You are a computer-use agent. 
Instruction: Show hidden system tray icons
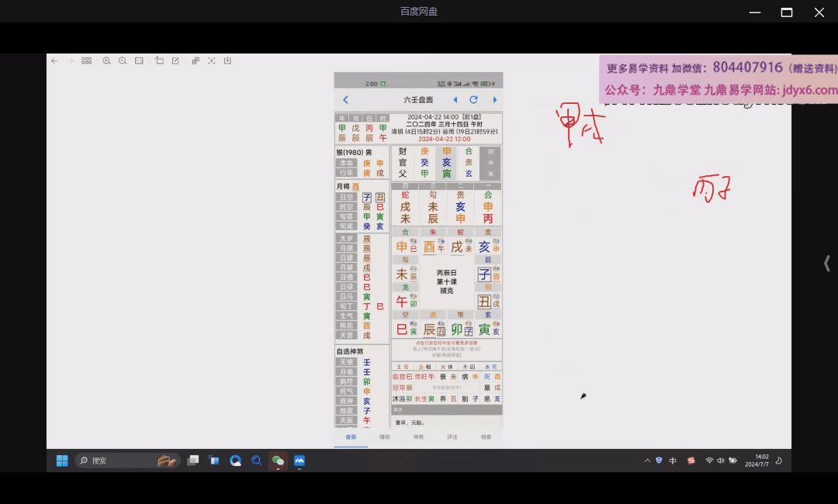(x=647, y=461)
